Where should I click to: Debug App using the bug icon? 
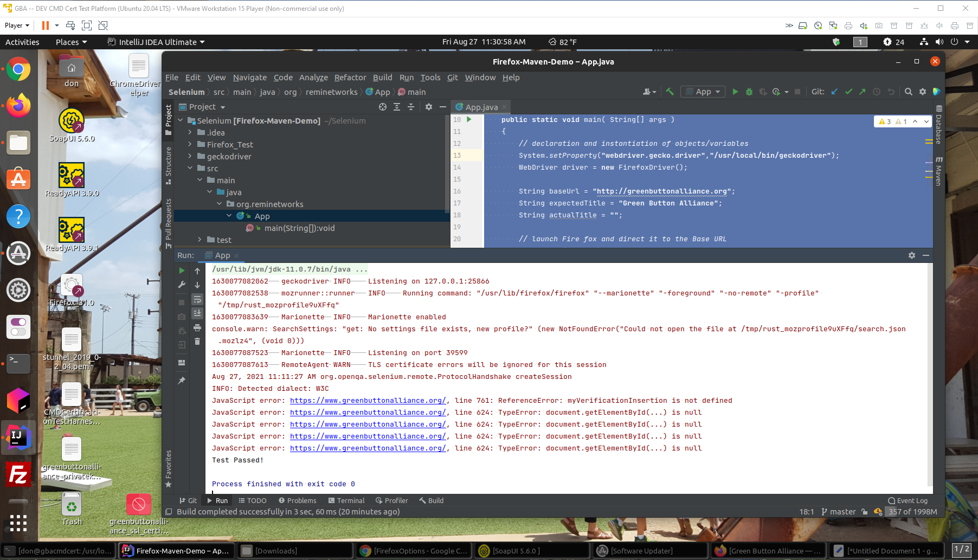pyautogui.click(x=749, y=92)
